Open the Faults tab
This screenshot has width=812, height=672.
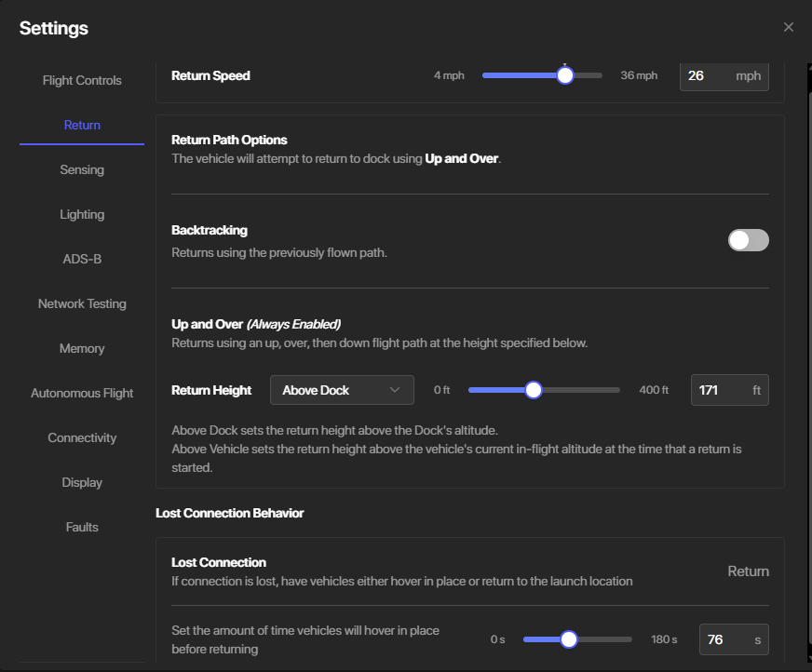[x=82, y=527]
